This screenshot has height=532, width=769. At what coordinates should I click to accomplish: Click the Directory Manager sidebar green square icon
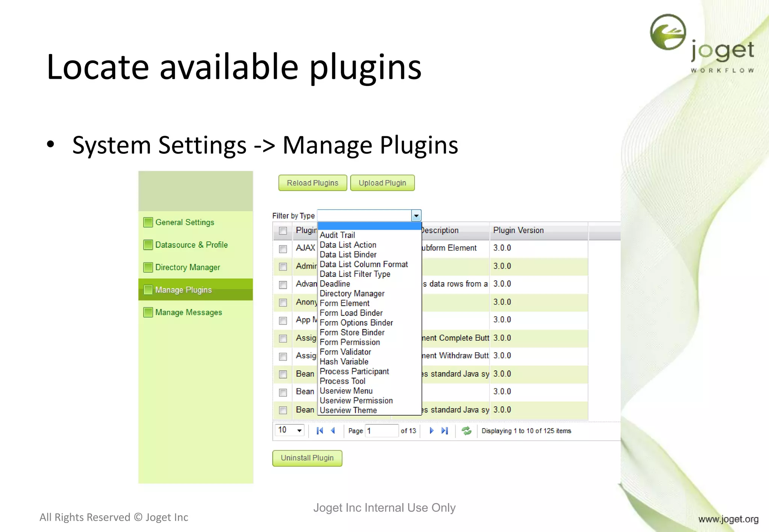coord(148,268)
